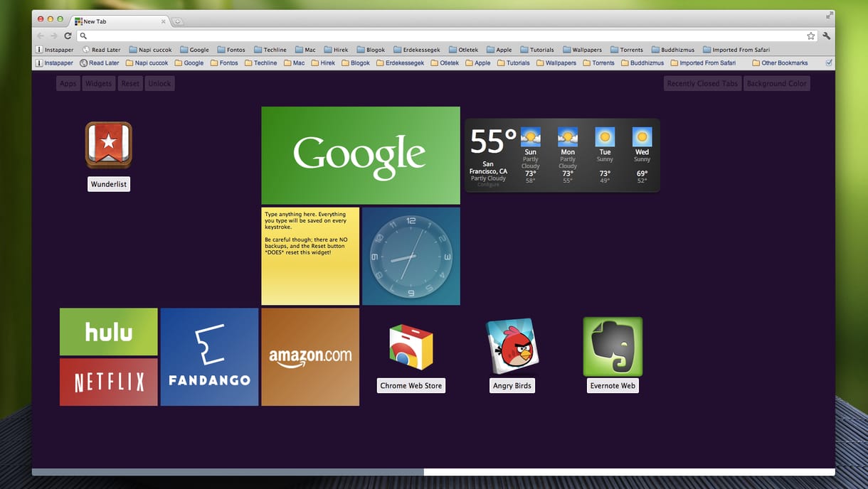Open blue-folder Apple bookmark
The height and width of the screenshot is (489, 868).
(499, 50)
